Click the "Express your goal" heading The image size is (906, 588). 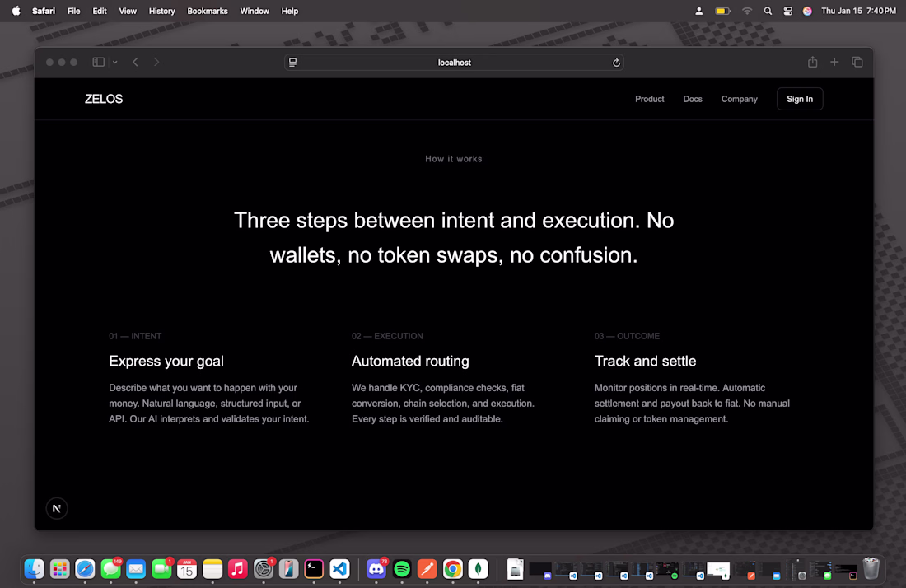pos(166,361)
